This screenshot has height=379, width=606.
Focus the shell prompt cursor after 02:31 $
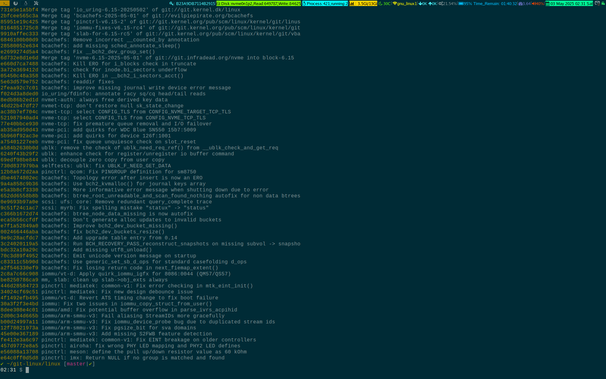(x=27, y=370)
